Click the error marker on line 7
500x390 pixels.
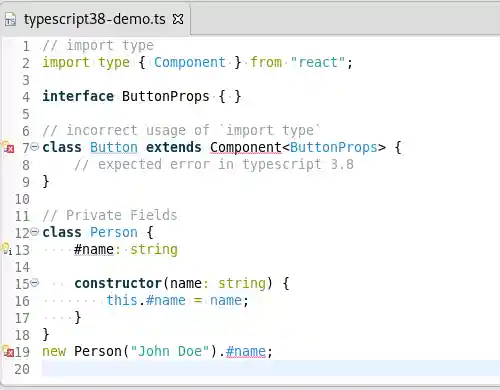(x=8, y=147)
